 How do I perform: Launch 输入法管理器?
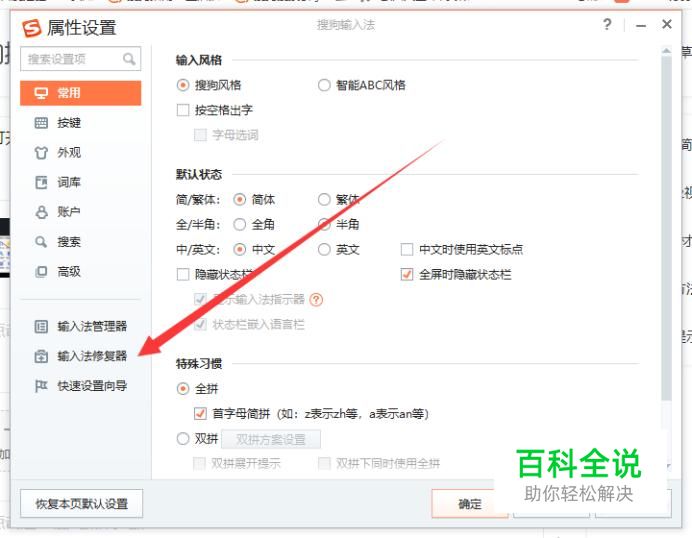(x=81, y=327)
